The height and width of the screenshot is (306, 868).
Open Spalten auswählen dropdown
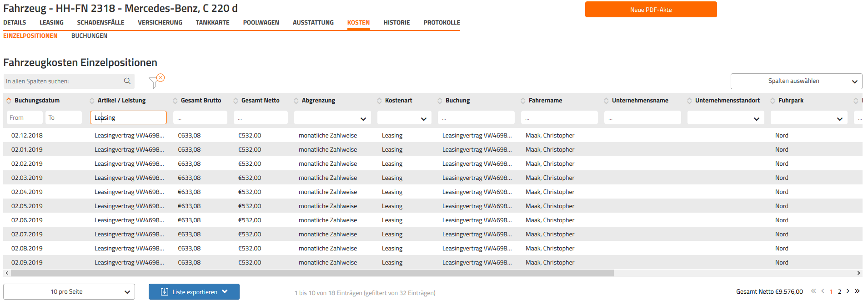tap(796, 81)
